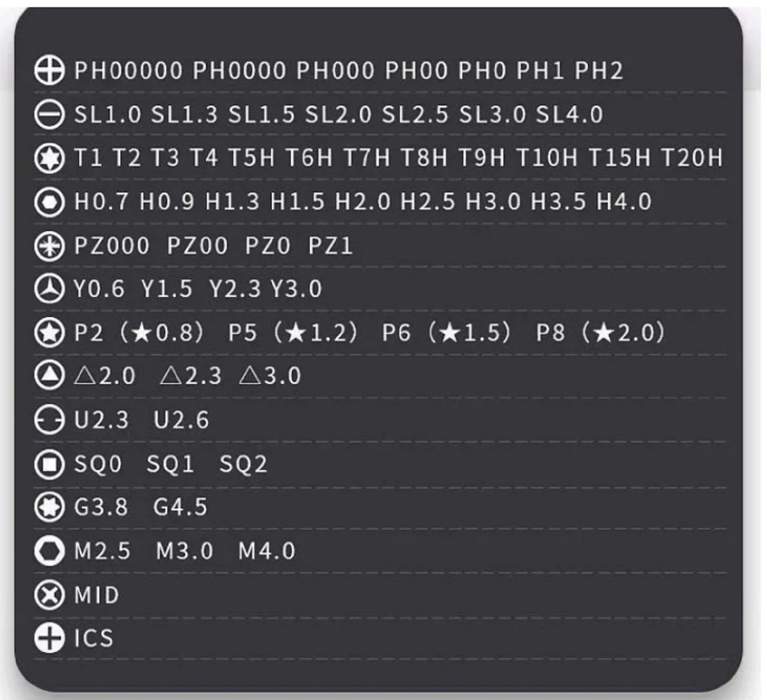Select the P8 (★2.0) label
This screenshot has width=767, height=700.
[x=600, y=332]
